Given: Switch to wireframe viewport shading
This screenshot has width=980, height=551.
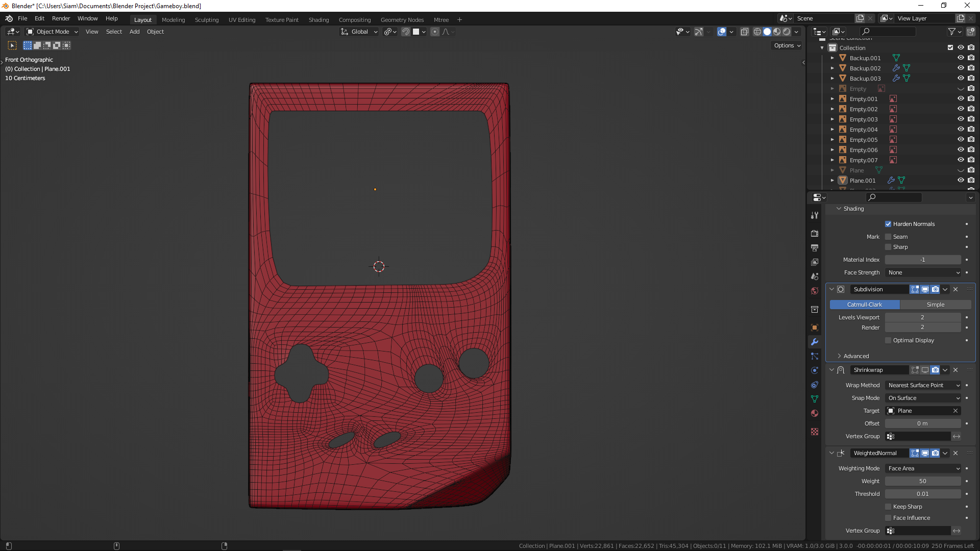Looking at the screenshot, I should click(757, 32).
